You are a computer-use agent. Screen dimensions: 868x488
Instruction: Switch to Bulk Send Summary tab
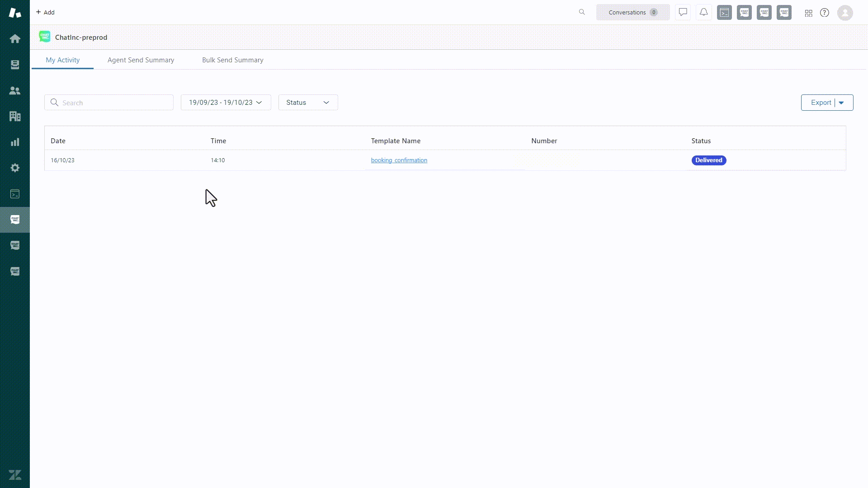click(232, 60)
